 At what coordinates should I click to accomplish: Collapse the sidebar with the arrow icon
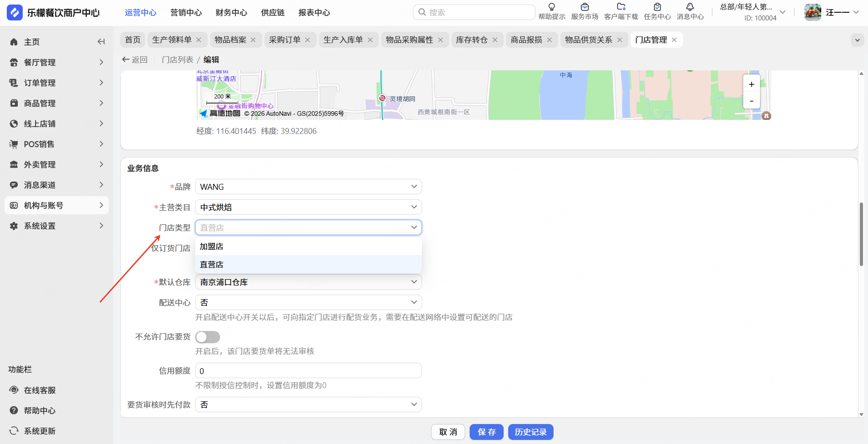101,42
